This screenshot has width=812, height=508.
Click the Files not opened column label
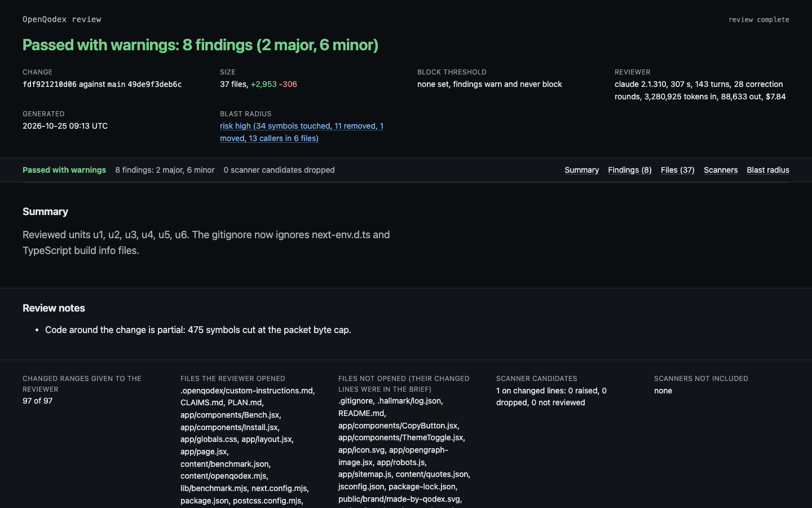(x=404, y=384)
